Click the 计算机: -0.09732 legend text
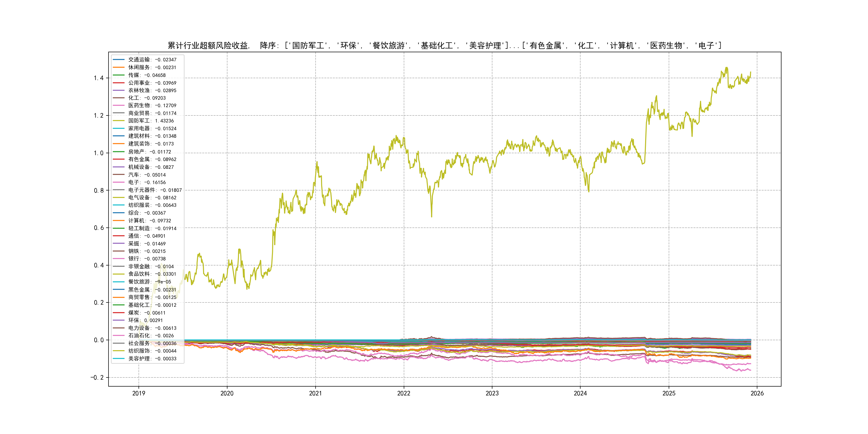868x434 pixels. (x=149, y=221)
